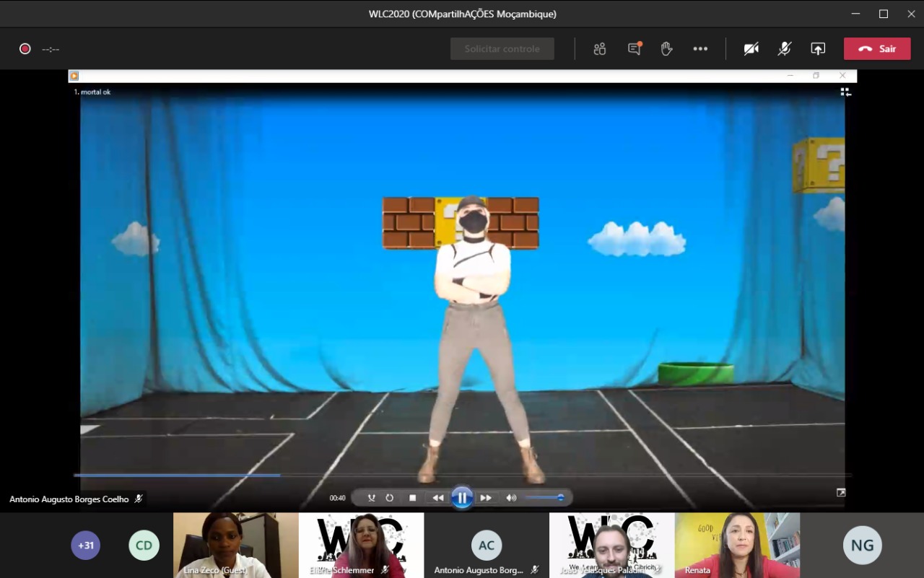
Task: Enter full screen in the media player
Action: (x=841, y=493)
